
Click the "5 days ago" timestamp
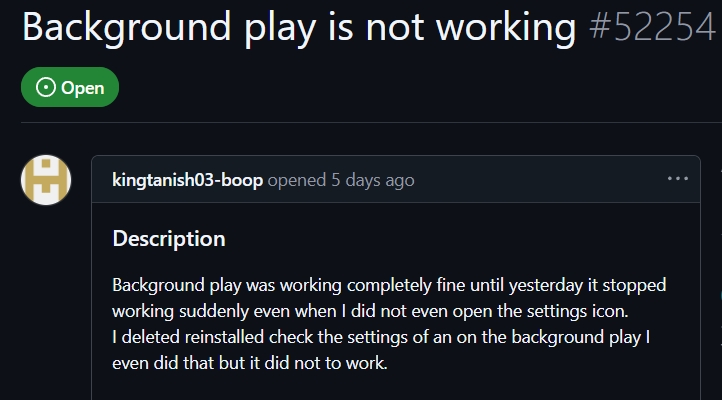[x=372, y=180]
